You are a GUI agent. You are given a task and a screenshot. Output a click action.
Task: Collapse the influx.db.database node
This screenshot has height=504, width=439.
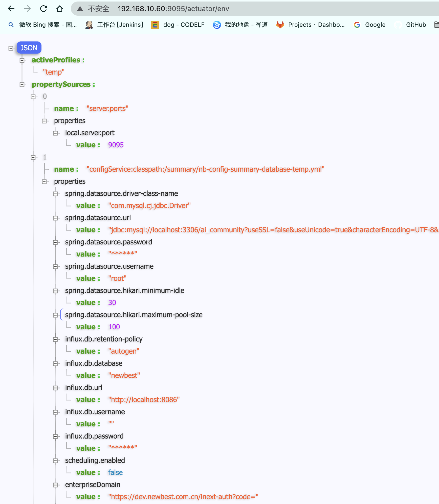coord(55,363)
